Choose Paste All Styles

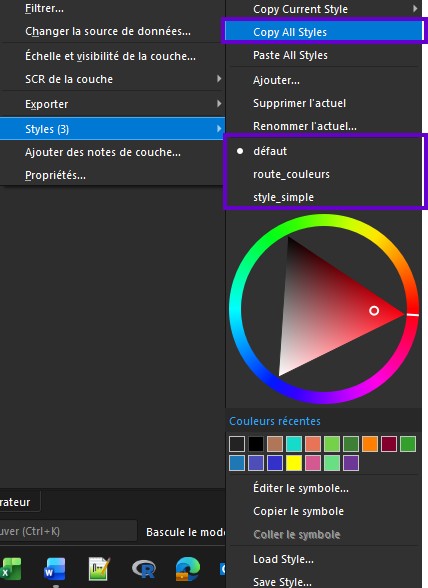(323, 55)
